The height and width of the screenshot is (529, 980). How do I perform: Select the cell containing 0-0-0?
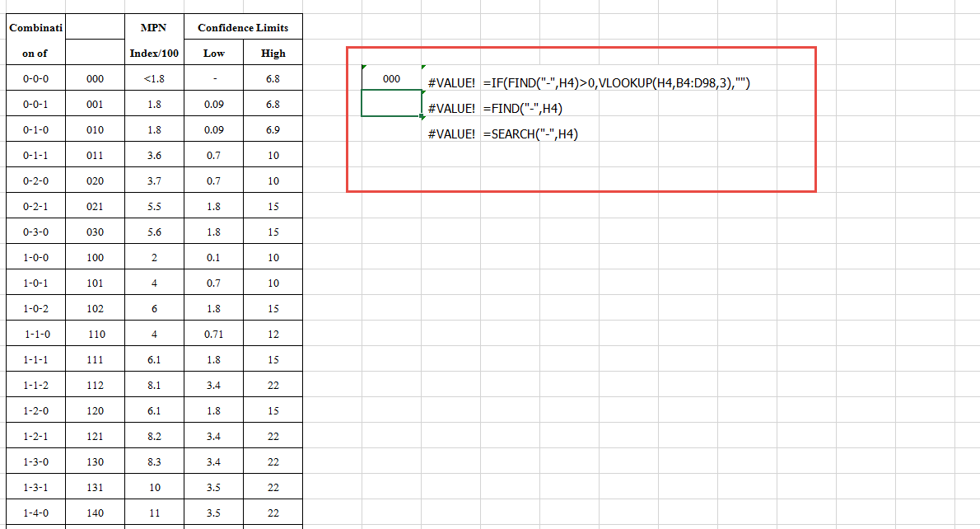tap(35, 79)
